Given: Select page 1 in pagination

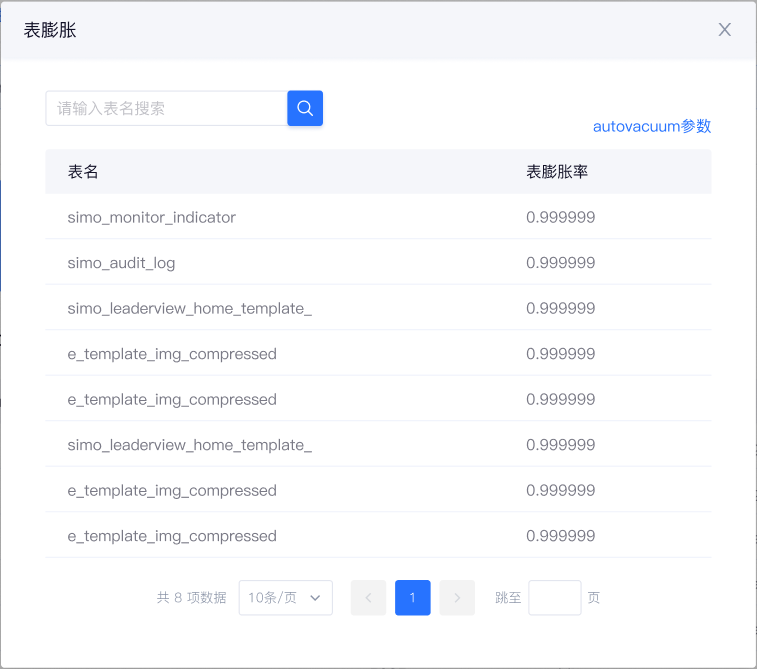Looking at the screenshot, I should tap(412, 598).
